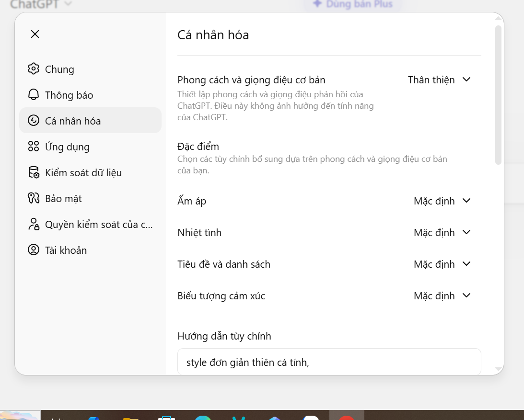The image size is (524, 420).
Task: Click the Dùng bản Plus button
Action: pos(352,4)
